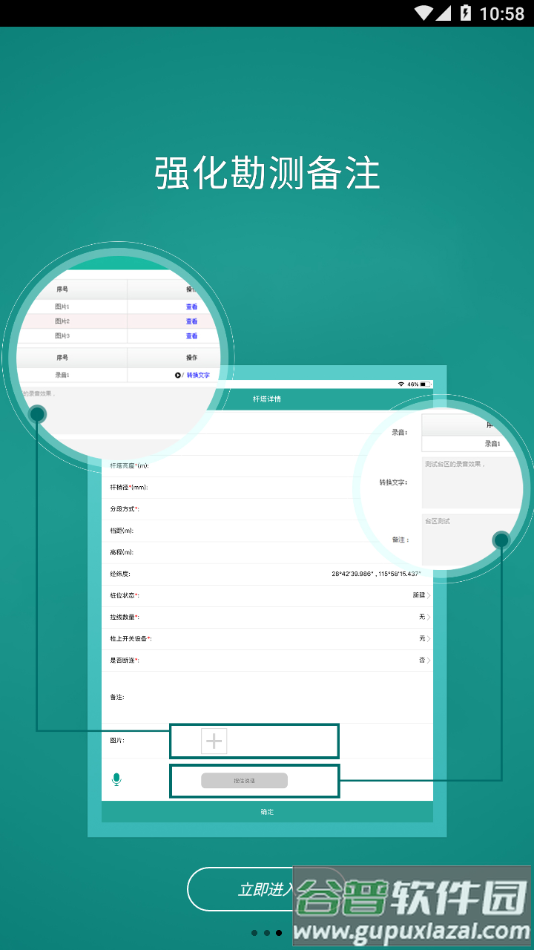This screenshot has height=950, width=534.
Task: Tap the gray 按住录音 button
Action: point(244,780)
